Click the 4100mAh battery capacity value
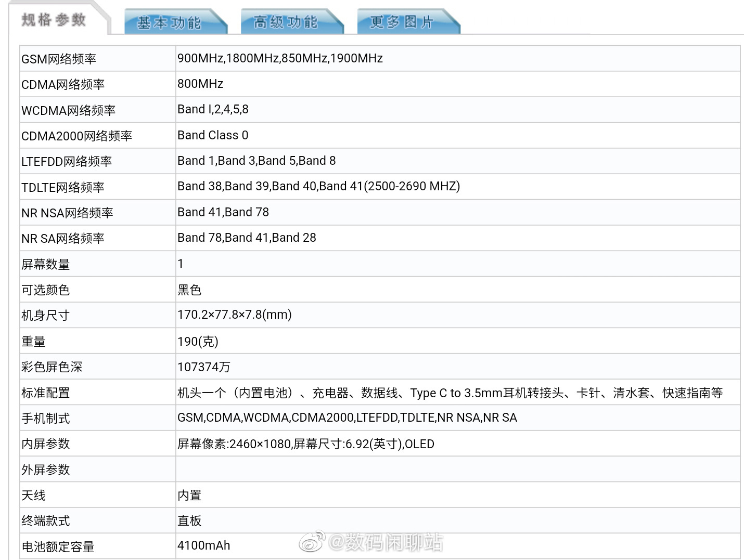 point(204,545)
